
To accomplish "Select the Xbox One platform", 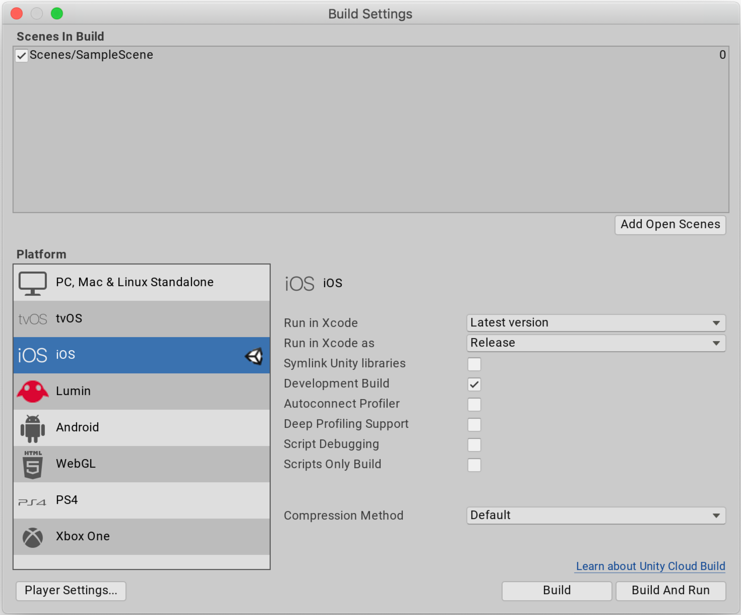I will (142, 537).
